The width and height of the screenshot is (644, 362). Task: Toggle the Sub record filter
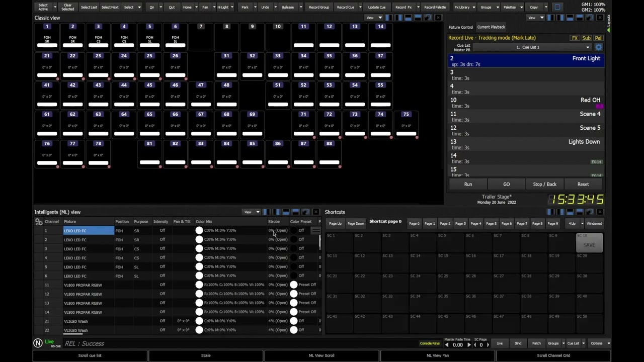[586, 38]
